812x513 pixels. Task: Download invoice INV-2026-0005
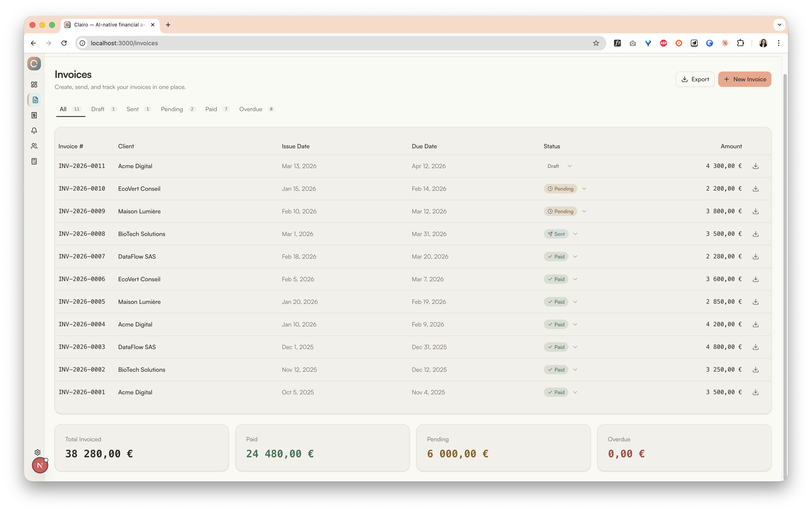(x=756, y=302)
